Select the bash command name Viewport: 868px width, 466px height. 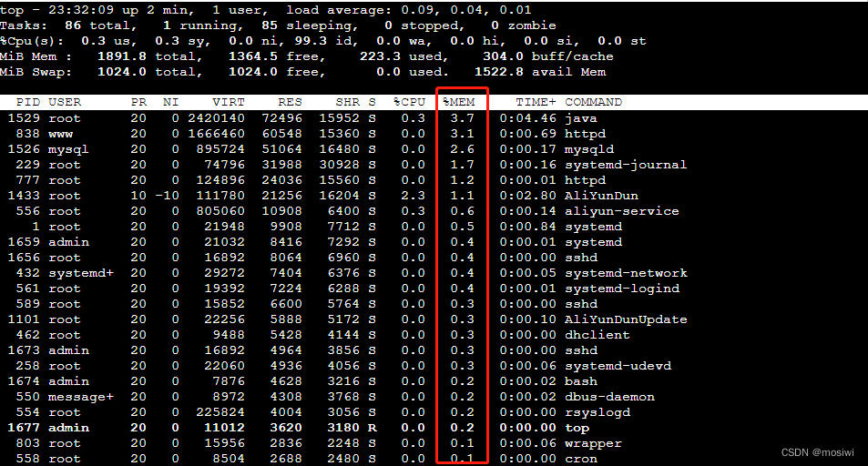point(581,382)
